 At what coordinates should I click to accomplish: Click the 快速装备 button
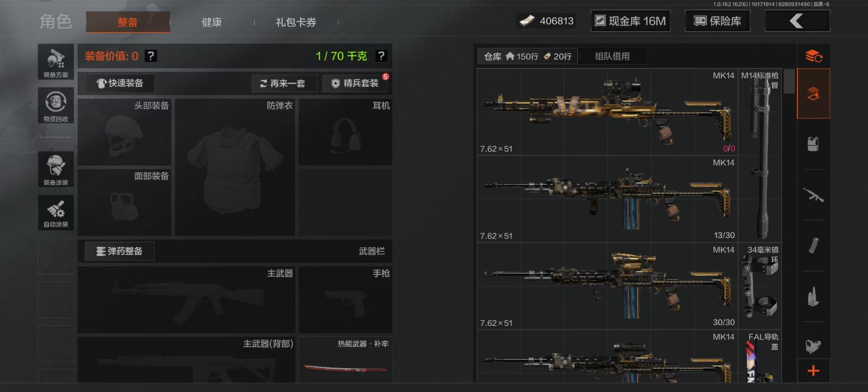(120, 83)
